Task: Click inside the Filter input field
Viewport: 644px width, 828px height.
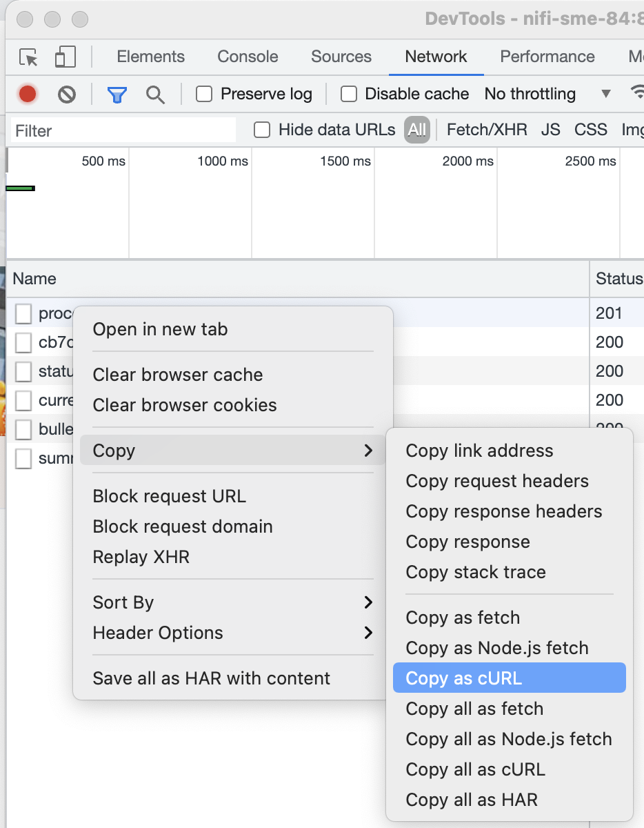Action: tap(123, 129)
